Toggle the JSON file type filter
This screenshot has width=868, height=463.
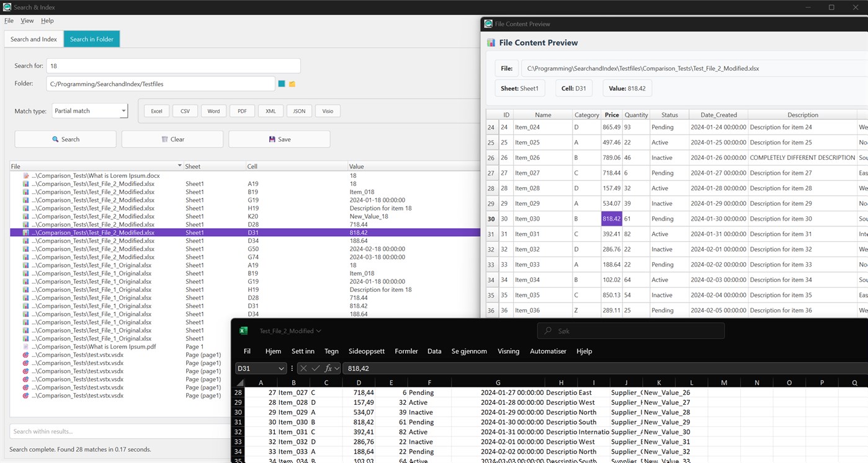click(x=299, y=110)
